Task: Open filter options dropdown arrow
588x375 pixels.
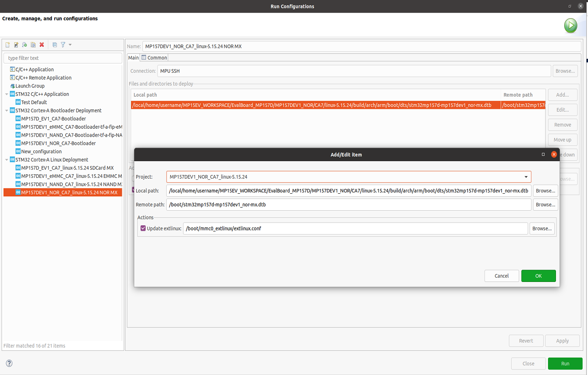Action: pyautogui.click(x=70, y=45)
